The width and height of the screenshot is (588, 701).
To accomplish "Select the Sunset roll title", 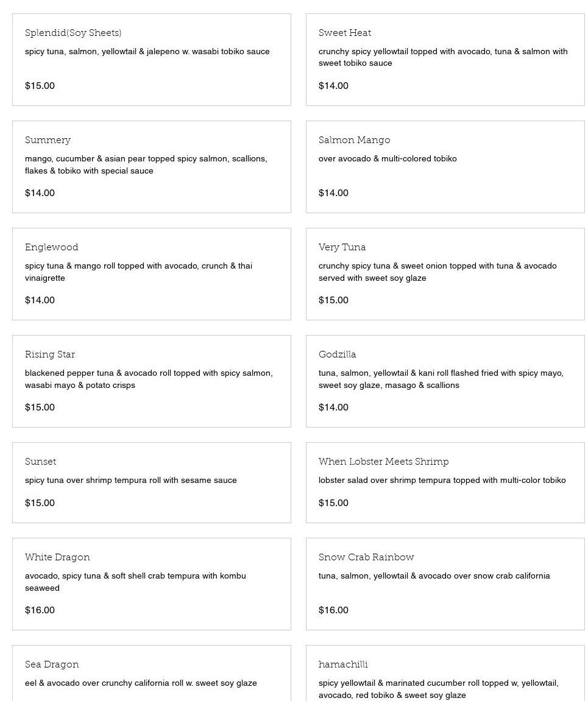I will click(x=40, y=462).
